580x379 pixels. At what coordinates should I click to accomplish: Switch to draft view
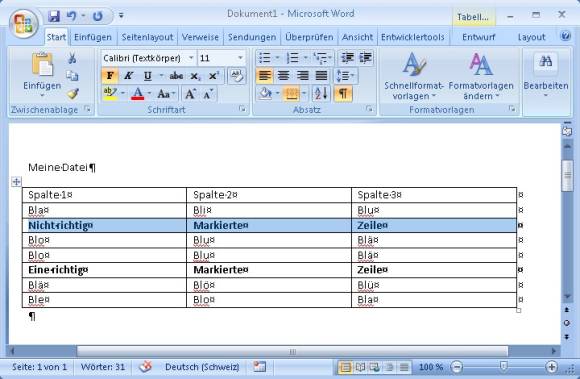point(404,368)
